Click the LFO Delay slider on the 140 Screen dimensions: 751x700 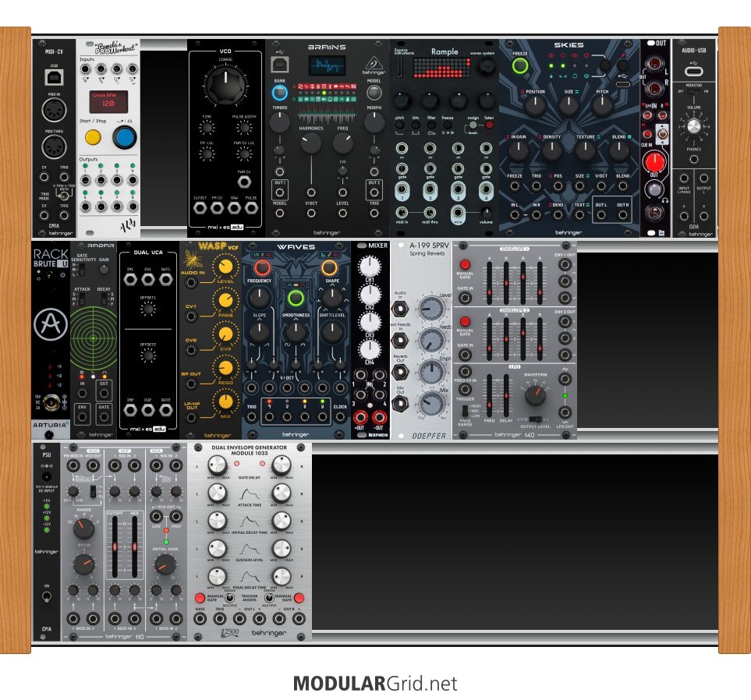pos(506,396)
